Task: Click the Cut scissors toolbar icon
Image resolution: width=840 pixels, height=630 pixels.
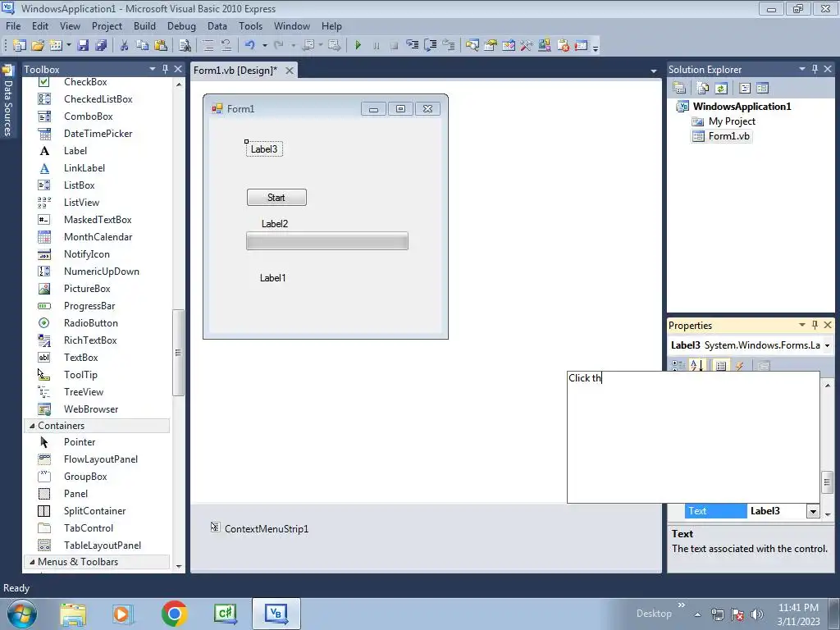Action: tap(125, 46)
